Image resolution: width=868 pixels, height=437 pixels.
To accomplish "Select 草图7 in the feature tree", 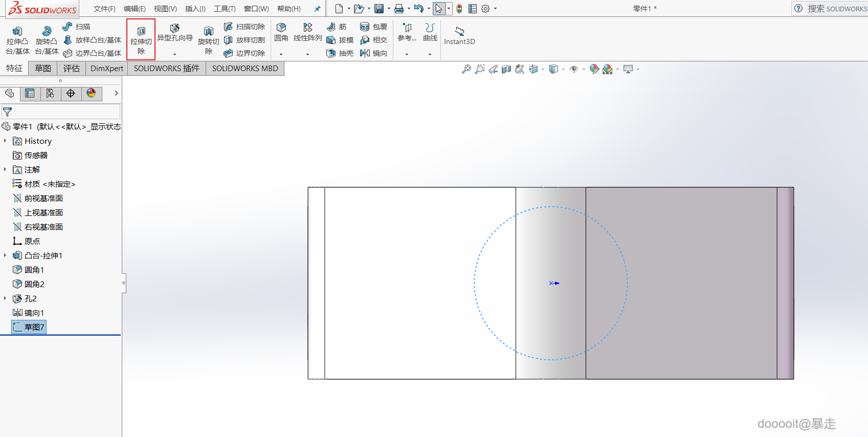I will (34, 327).
